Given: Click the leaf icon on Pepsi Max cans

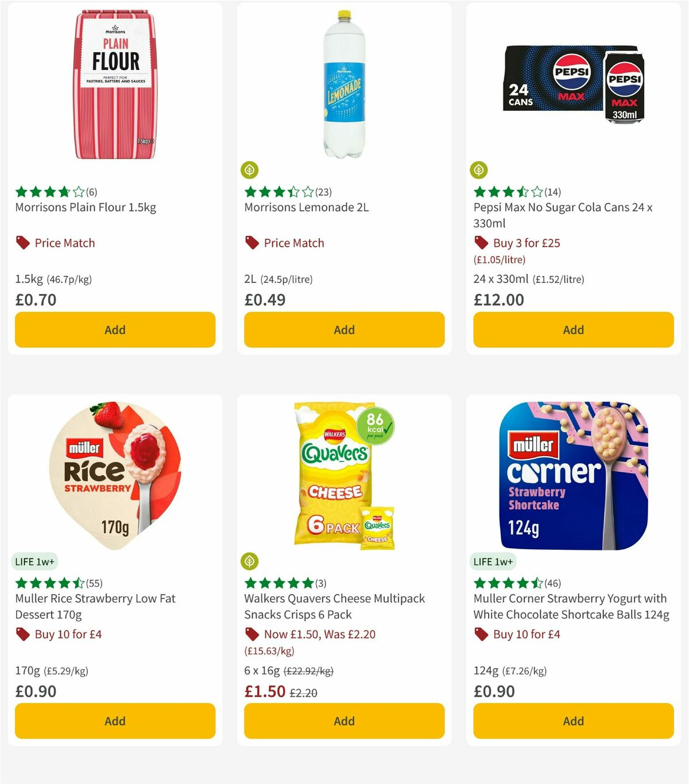Looking at the screenshot, I should (479, 170).
